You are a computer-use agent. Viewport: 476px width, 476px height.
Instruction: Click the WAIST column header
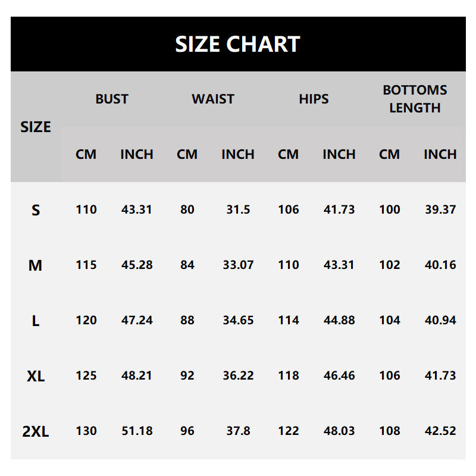[213, 99]
